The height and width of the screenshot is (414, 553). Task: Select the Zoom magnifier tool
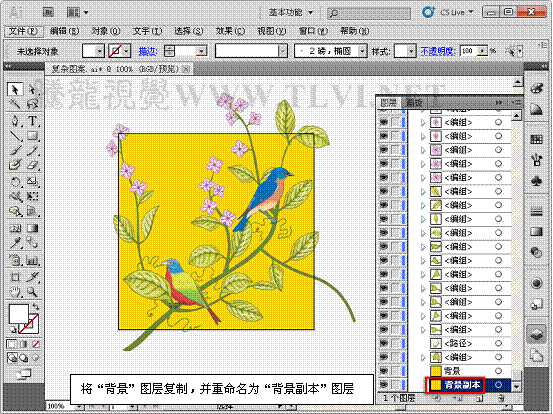pyautogui.click(x=32, y=292)
